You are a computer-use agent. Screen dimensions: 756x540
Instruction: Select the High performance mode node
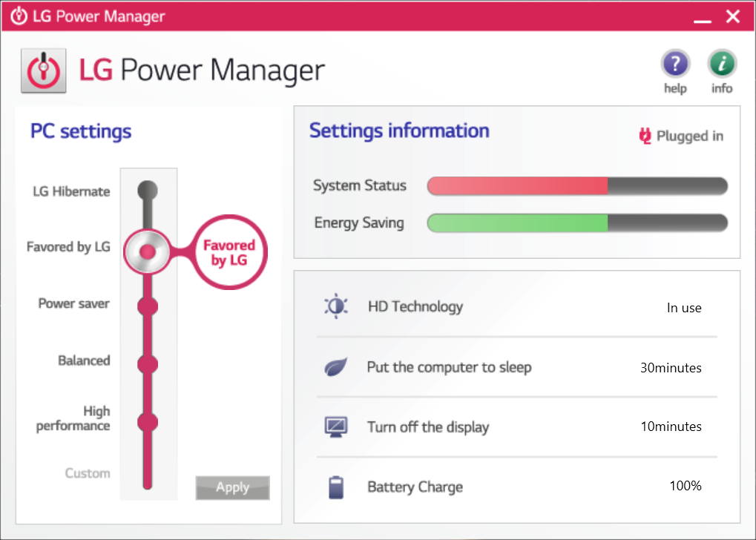(x=147, y=421)
